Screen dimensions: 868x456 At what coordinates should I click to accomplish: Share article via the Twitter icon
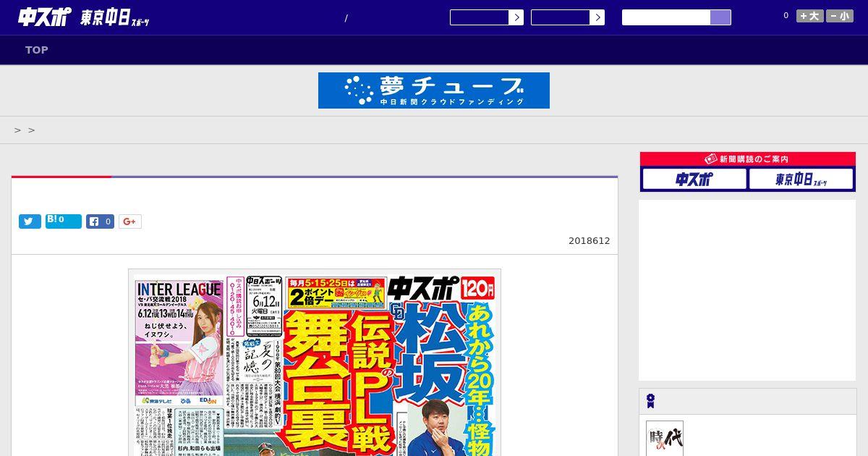(30, 221)
